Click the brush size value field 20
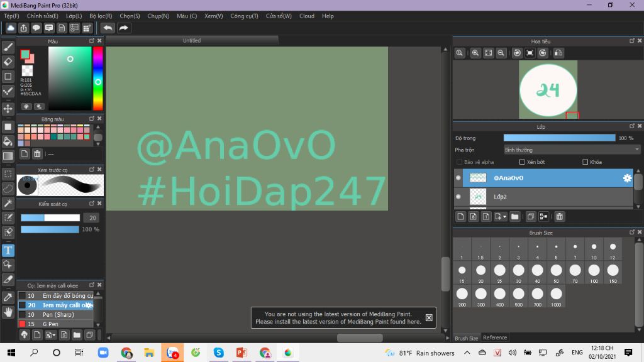 click(x=92, y=218)
